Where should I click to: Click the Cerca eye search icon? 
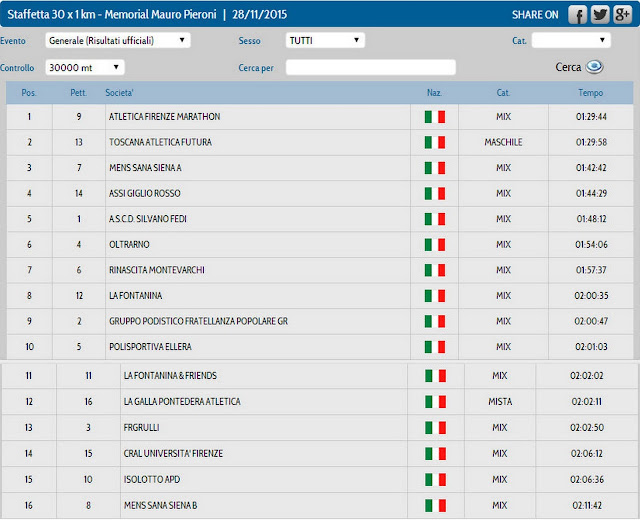click(594, 67)
